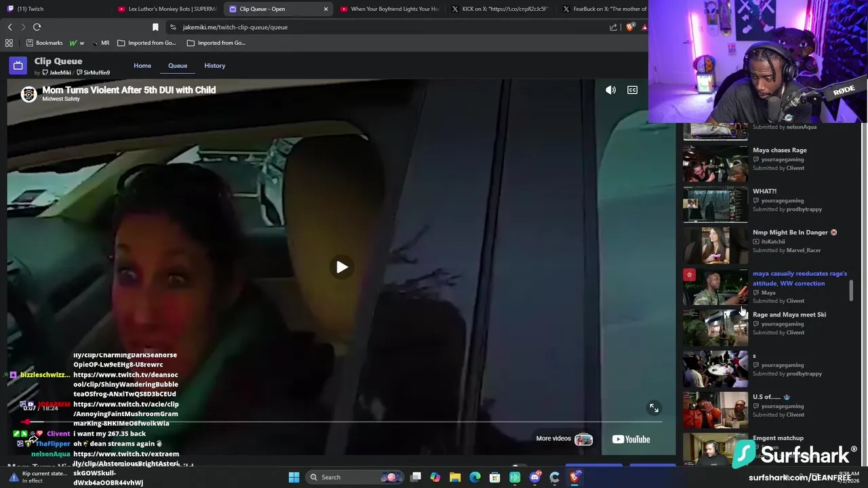Image resolution: width=868 pixels, height=488 pixels.
Task: Go back in browser history
Action: pyautogui.click(x=10, y=27)
